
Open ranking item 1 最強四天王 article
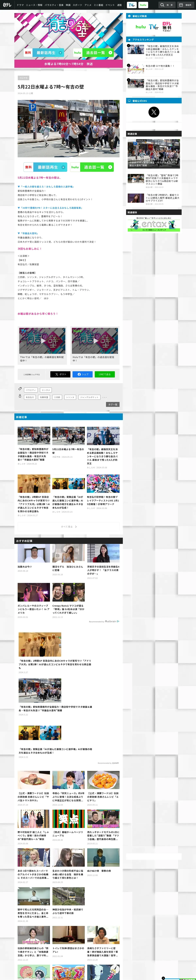coord(154,52)
